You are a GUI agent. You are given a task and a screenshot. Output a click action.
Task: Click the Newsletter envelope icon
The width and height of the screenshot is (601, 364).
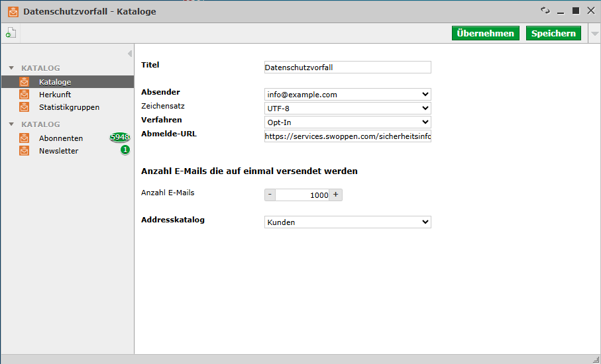pos(25,151)
